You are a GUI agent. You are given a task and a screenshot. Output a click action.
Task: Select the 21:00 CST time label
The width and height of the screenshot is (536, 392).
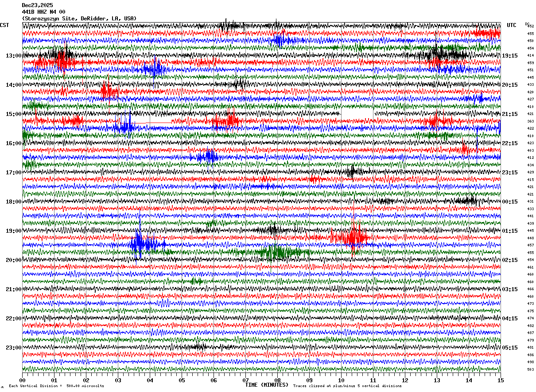click(x=14, y=289)
